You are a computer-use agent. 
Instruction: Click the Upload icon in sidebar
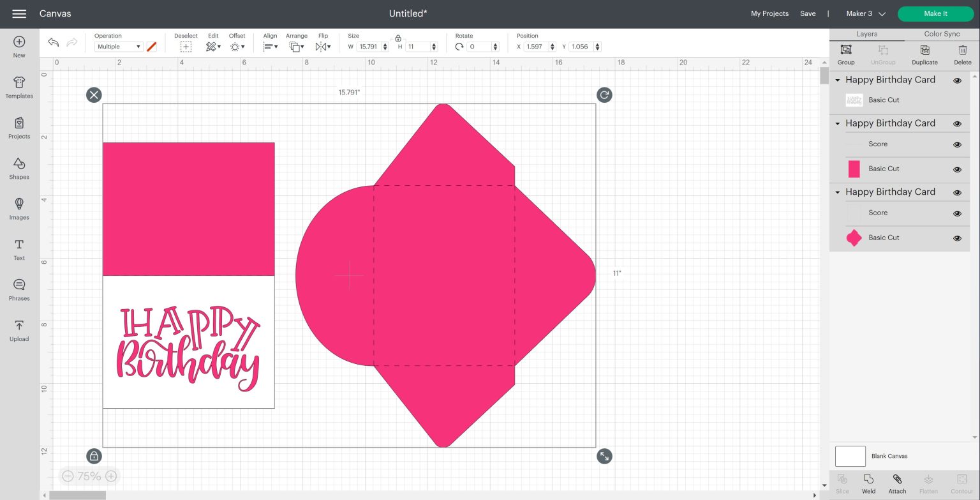[19, 330]
